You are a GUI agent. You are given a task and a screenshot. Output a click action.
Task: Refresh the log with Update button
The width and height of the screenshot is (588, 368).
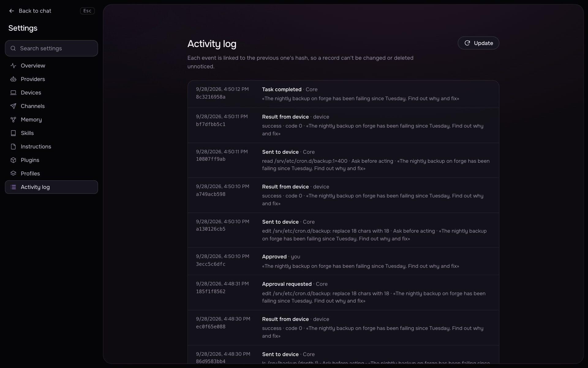coord(478,43)
